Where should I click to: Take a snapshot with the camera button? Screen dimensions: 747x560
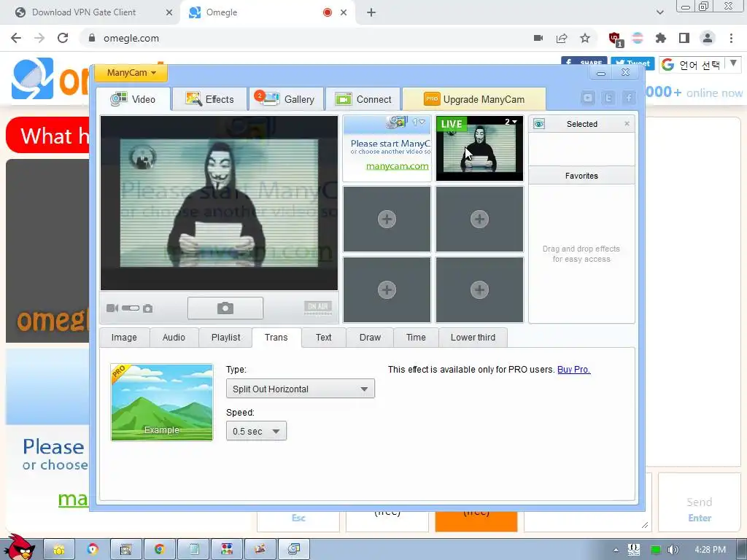pyautogui.click(x=225, y=308)
